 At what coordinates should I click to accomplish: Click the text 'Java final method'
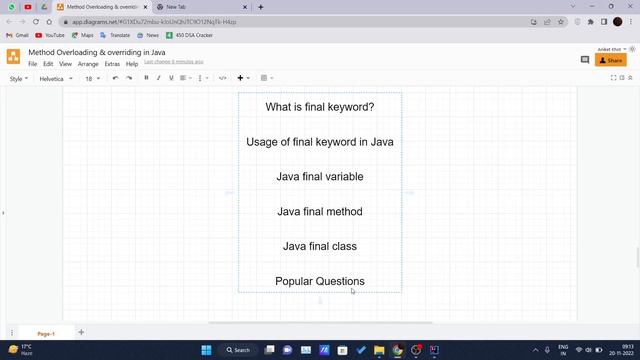(x=320, y=211)
